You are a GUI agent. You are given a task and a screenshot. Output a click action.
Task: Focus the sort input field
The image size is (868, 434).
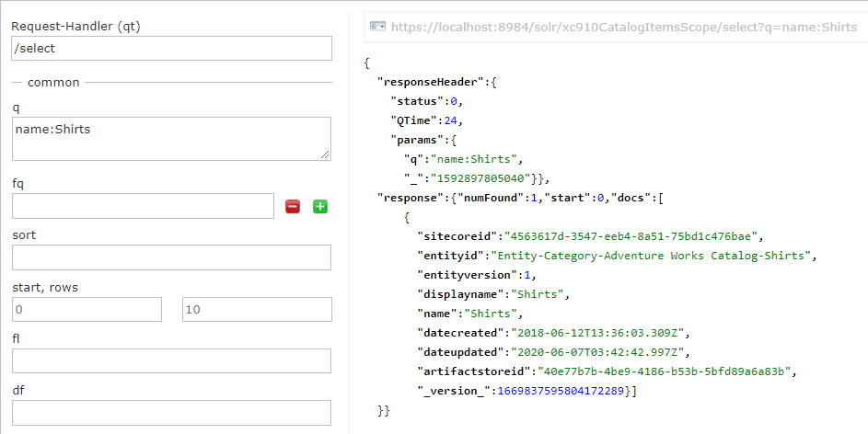pos(171,257)
